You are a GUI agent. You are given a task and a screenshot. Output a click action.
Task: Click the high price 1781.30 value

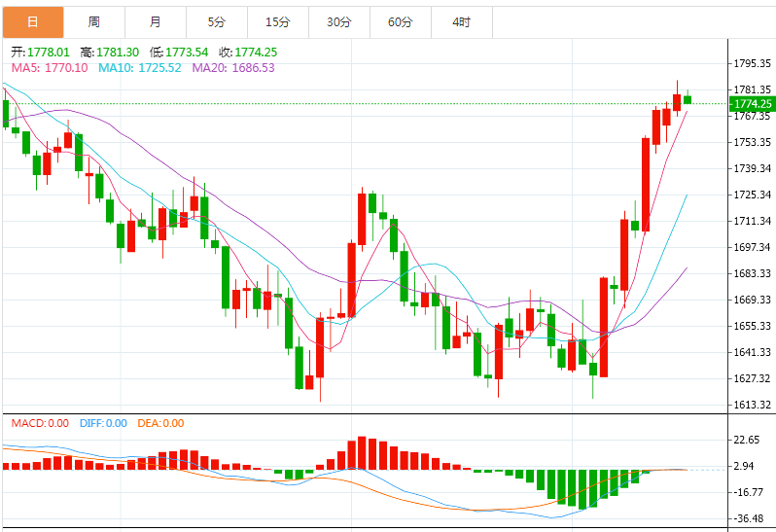click(118, 53)
